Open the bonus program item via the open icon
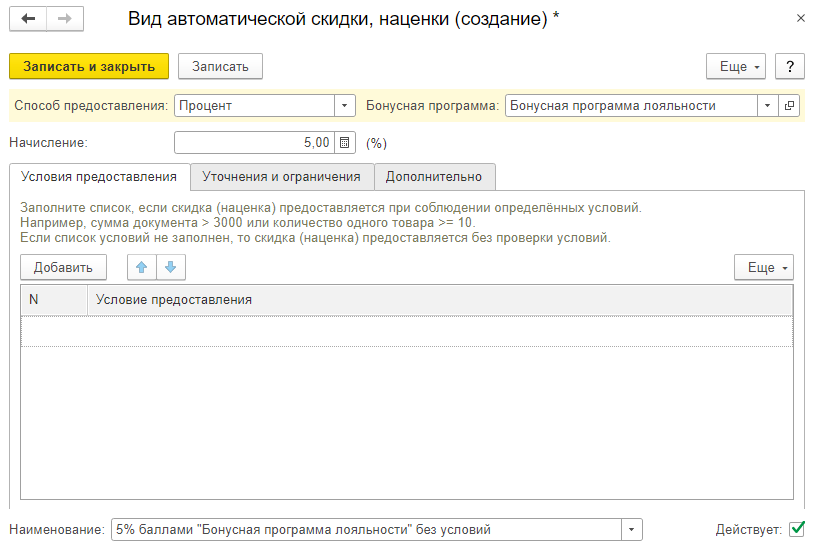 (789, 106)
